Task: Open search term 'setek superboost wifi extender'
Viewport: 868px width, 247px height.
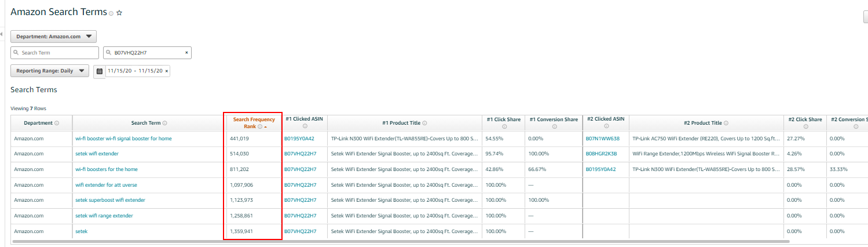Action: (110, 200)
